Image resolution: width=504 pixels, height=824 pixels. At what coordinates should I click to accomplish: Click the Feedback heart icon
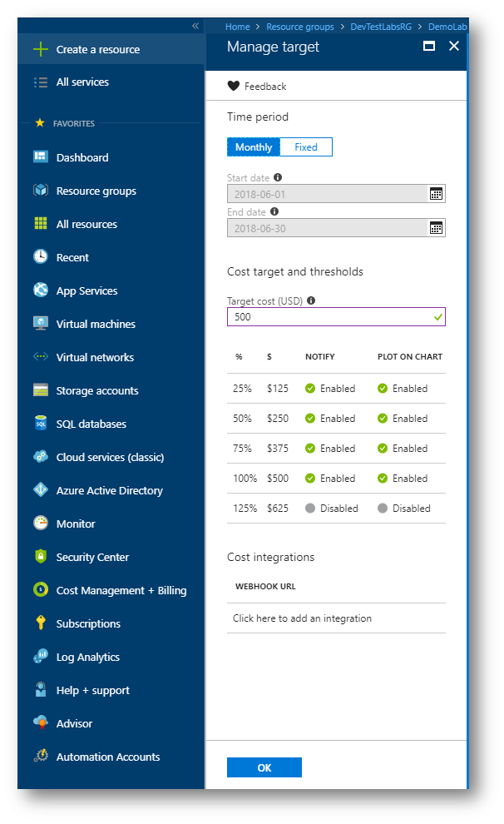coord(234,87)
